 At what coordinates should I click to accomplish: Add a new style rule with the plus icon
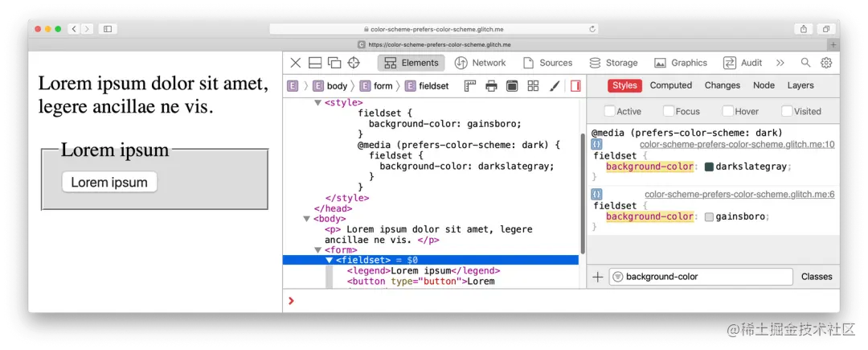pos(598,277)
